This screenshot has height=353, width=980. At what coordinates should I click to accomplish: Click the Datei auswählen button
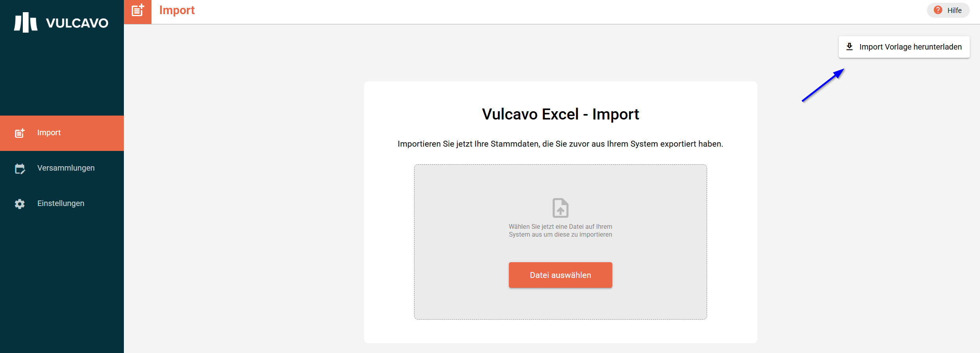coord(560,275)
